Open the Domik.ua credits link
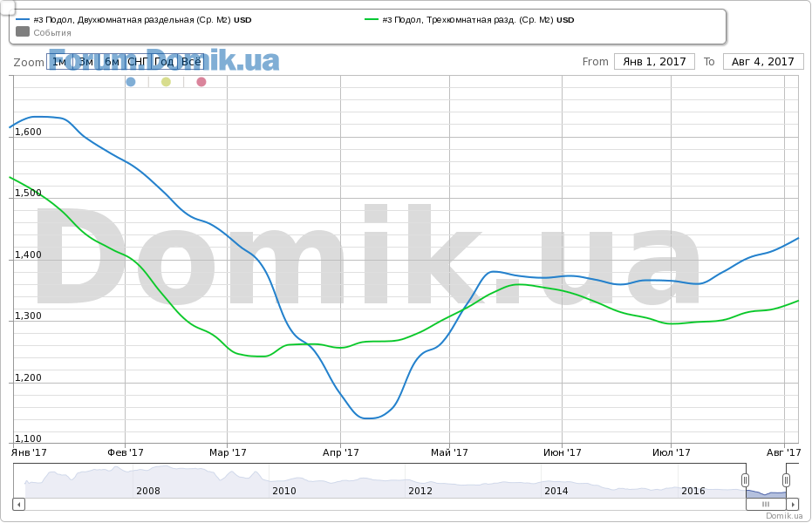812x523 pixels. 784,516
